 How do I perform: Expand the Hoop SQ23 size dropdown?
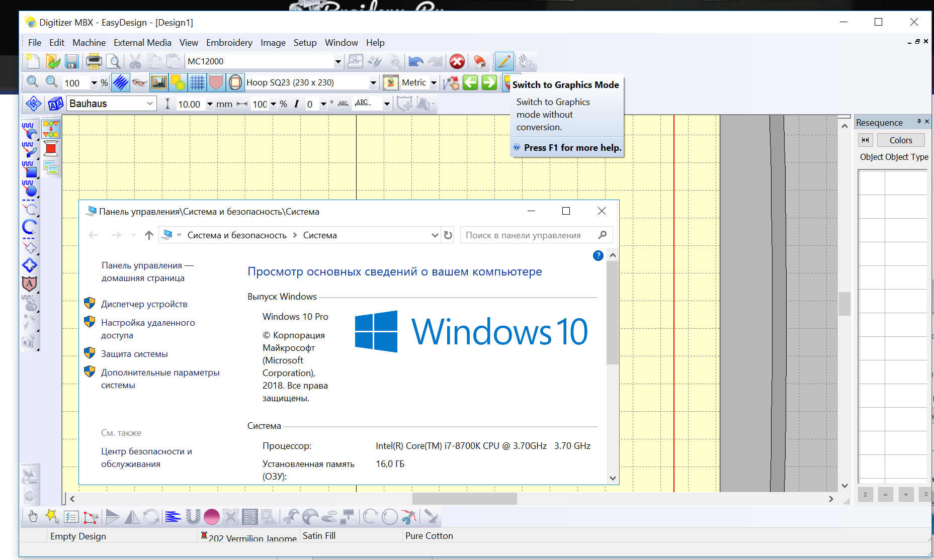[373, 82]
